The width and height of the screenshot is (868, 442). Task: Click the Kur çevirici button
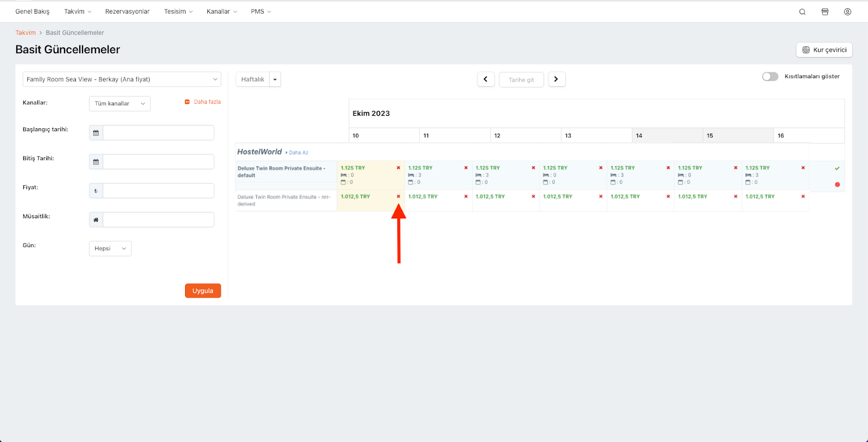pos(824,50)
